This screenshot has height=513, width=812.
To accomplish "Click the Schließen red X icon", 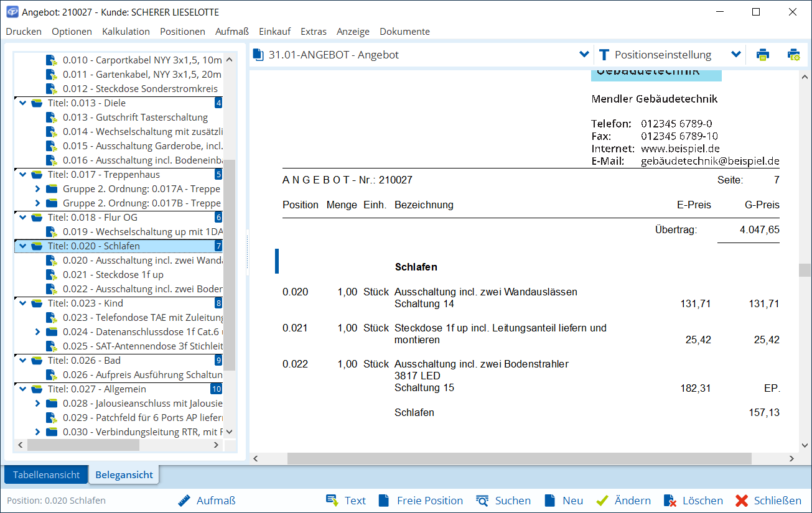I will coord(741,501).
